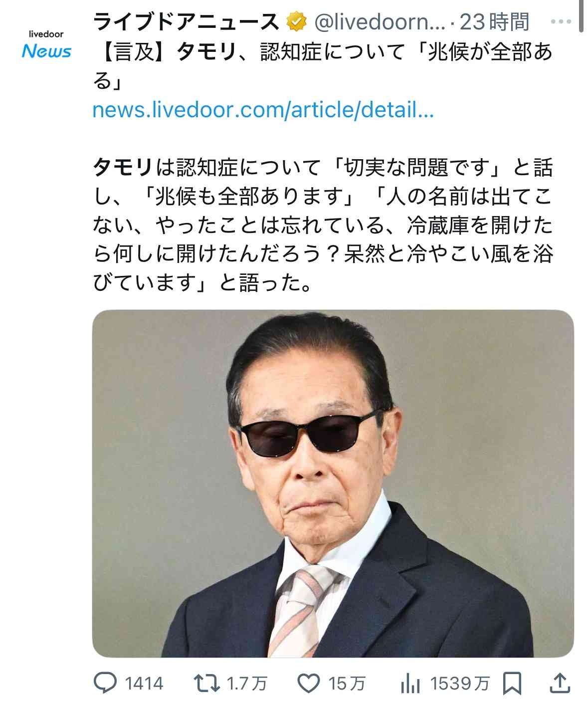588x708 pixels.
Task: Open the view analytics bar chart icon
Action: (x=411, y=684)
